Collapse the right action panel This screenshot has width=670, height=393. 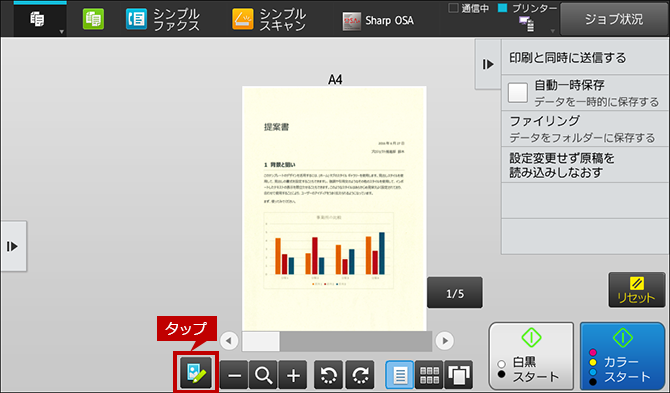tap(488, 65)
